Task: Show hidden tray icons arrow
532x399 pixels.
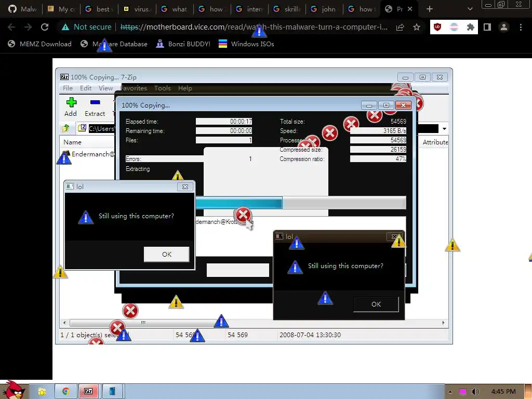Action: click(x=450, y=392)
